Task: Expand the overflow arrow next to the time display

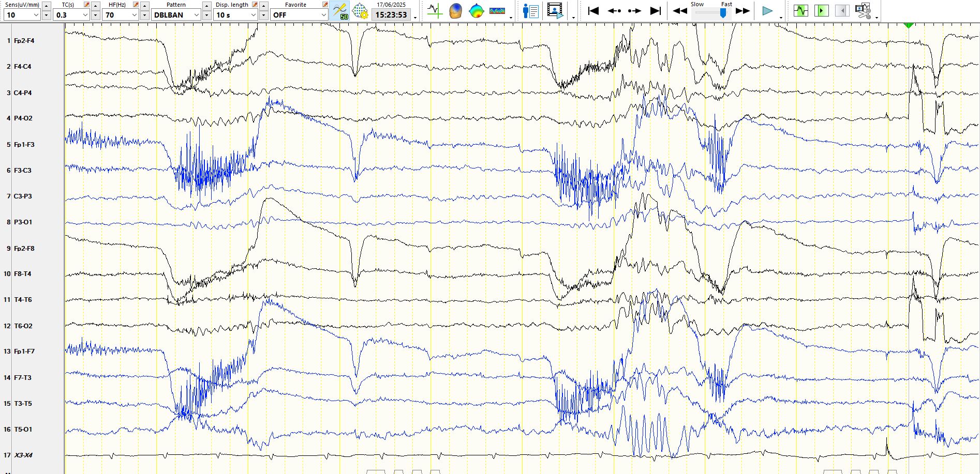Action: pyautogui.click(x=415, y=18)
